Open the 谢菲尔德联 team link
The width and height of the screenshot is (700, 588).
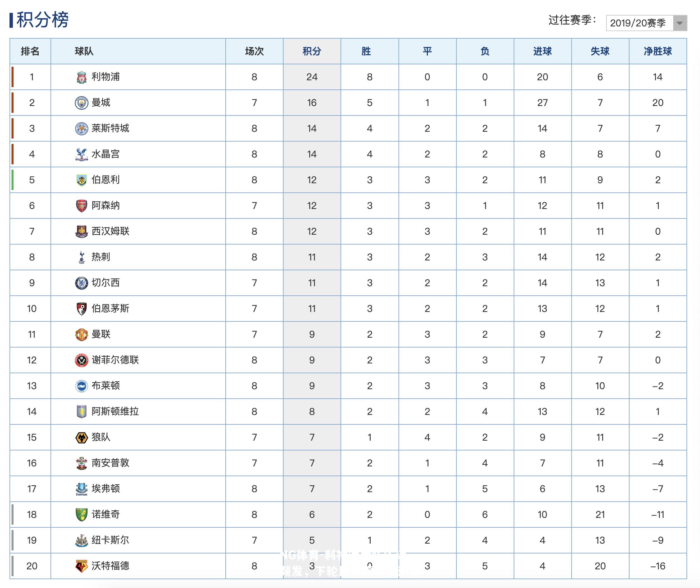point(115,360)
